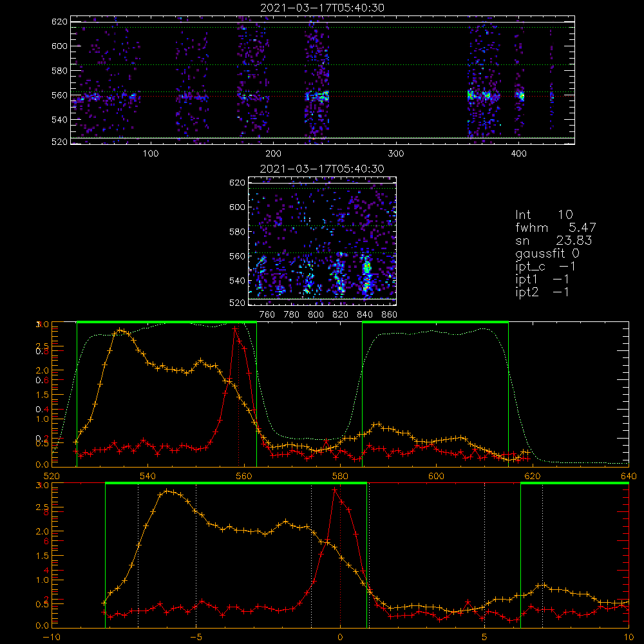Click x-axis label 10 on bottom plot

click(x=629, y=638)
